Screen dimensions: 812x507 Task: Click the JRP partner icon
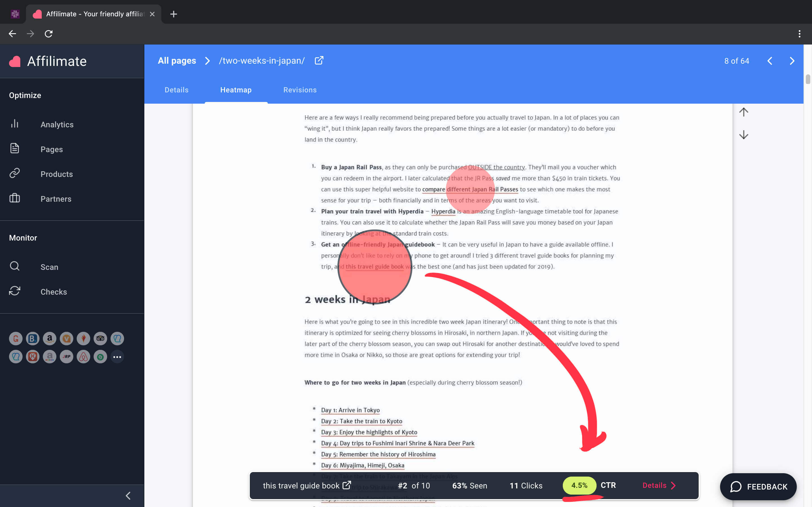click(67, 357)
